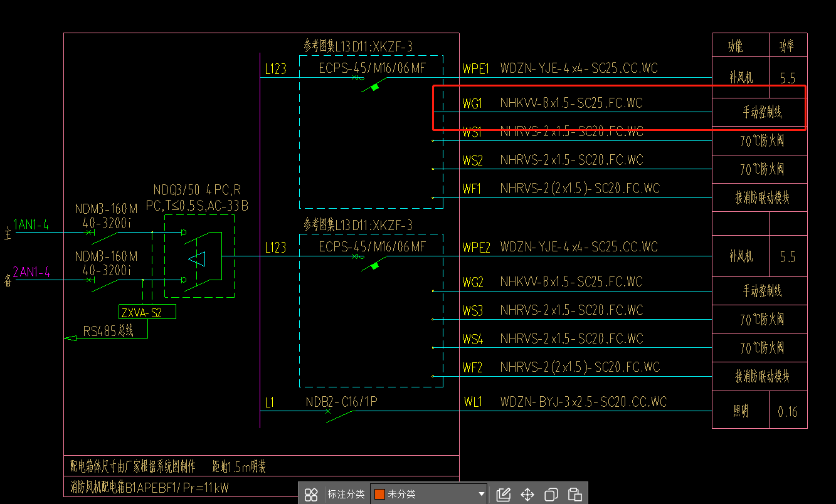
Task: Select text WDZN-YJE-4x4-SC25.CC.WC on WPE1 line
Action: click(579, 68)
